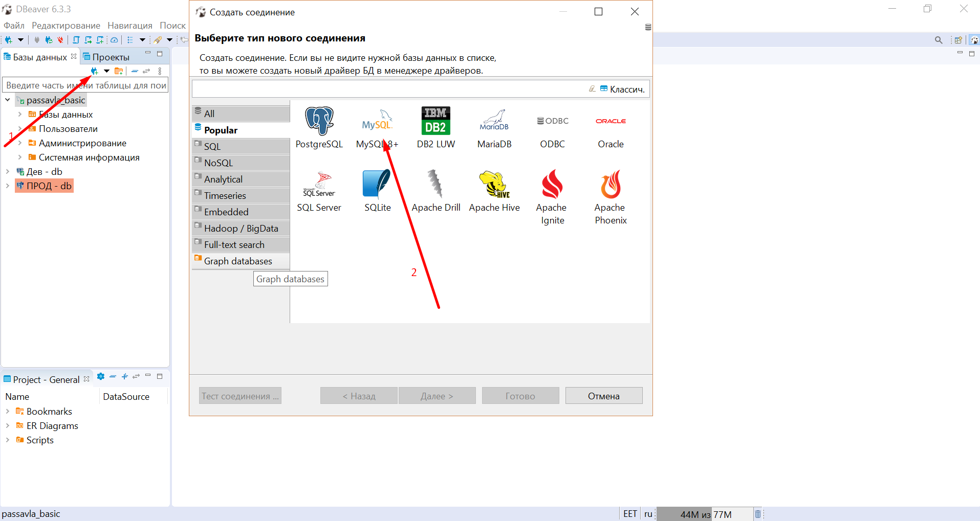
Task: Open dropdown arrow beside the pen nib icon
Action: point(169,40)
